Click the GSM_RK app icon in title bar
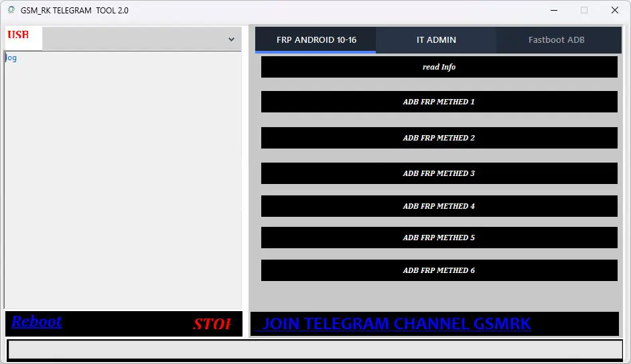This screenshot has height=364, width=631. (11, 10)
